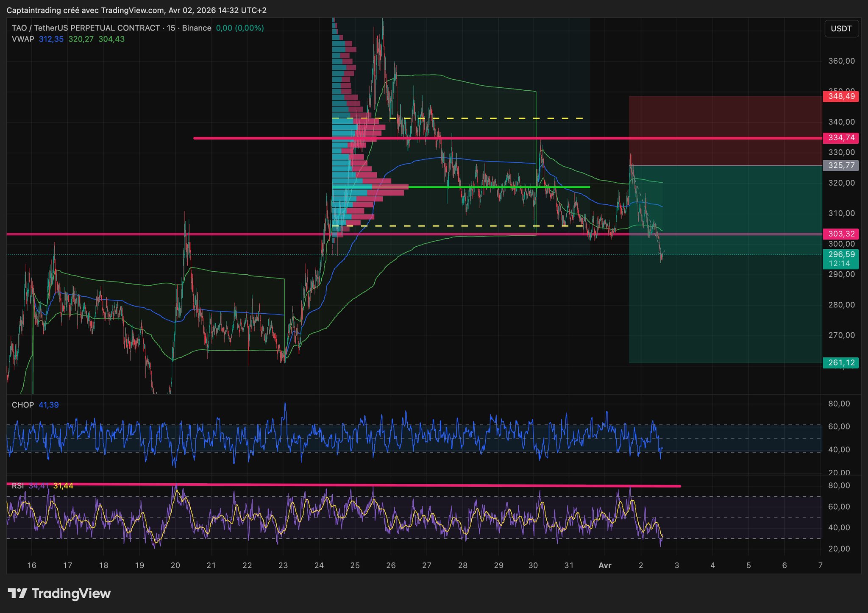Open the USDT currency selector

pyautogui.click(x=841, y=29)
